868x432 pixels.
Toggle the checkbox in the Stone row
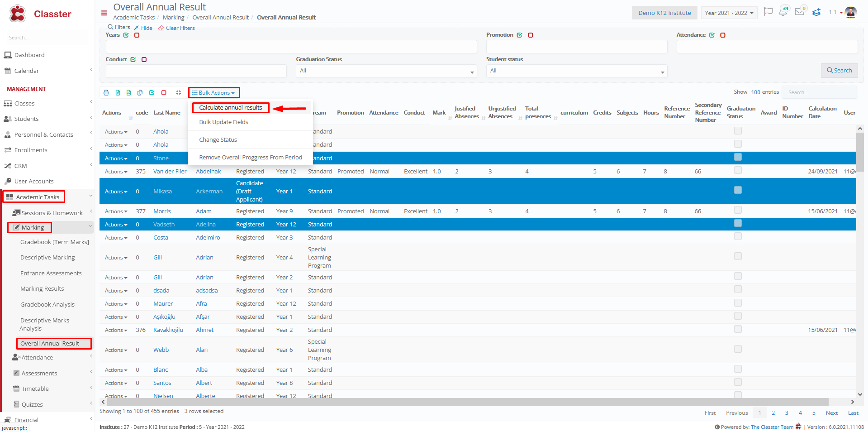pos(738,157)
